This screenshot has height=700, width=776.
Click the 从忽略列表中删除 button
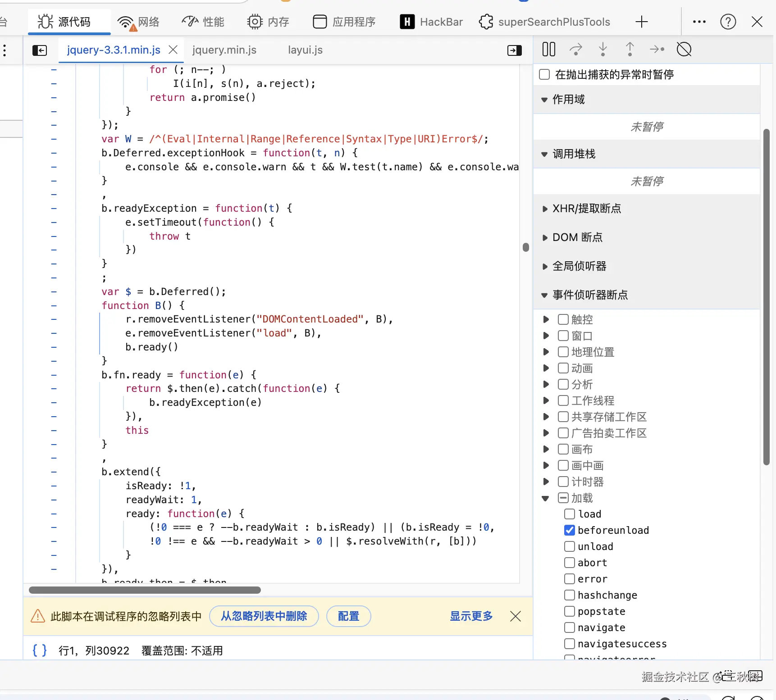click(264, 616)
